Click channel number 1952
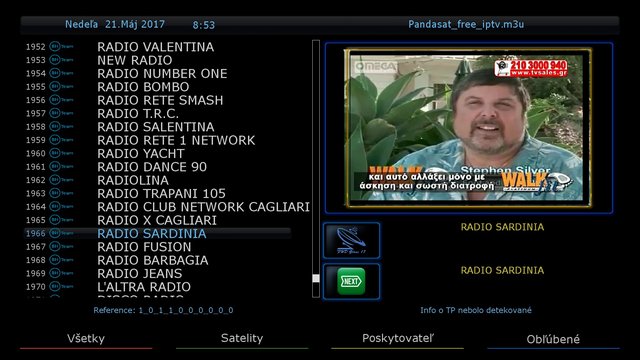Screen dimensions: 640x360 point(36,47)
